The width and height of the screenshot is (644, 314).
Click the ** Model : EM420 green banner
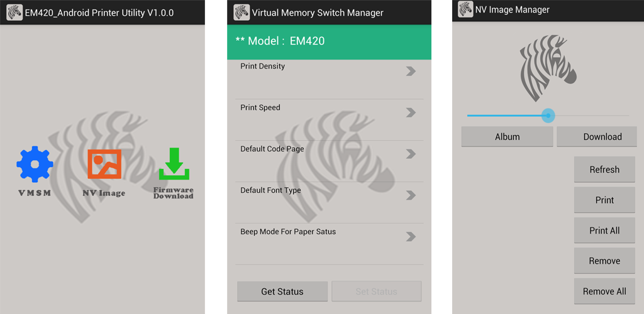tap(329, 42)
